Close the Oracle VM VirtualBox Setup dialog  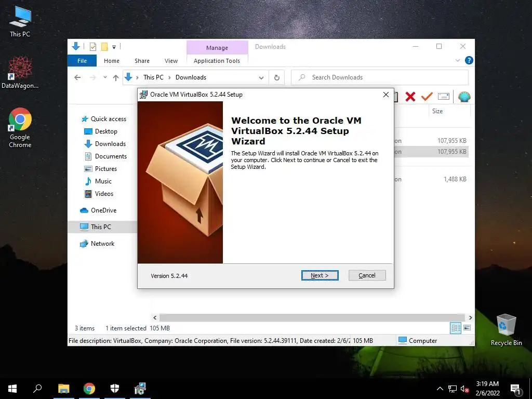(x=386, y=95)
